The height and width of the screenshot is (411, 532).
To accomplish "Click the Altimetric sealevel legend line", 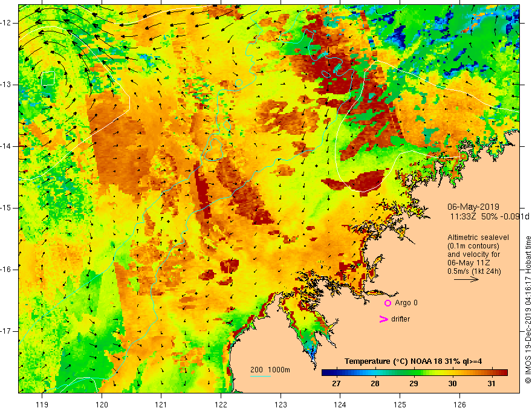I will (x=478, y=238).
